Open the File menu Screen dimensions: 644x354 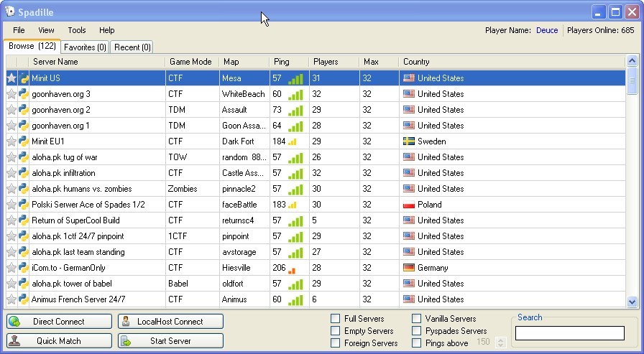[19, 30]
